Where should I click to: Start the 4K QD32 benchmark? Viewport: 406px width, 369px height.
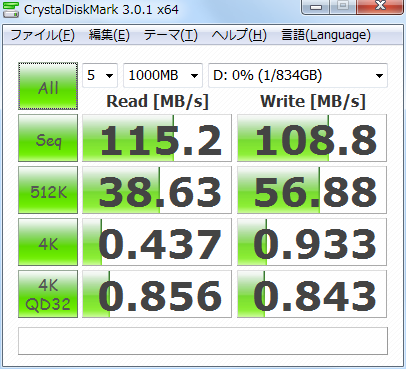coord(48,294)
